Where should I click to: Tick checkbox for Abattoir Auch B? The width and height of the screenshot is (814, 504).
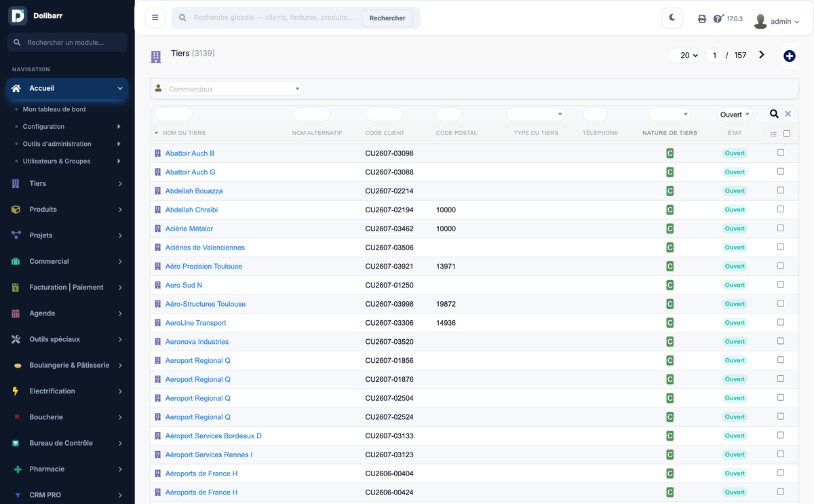pyautogui.click(x=781, y=153)
